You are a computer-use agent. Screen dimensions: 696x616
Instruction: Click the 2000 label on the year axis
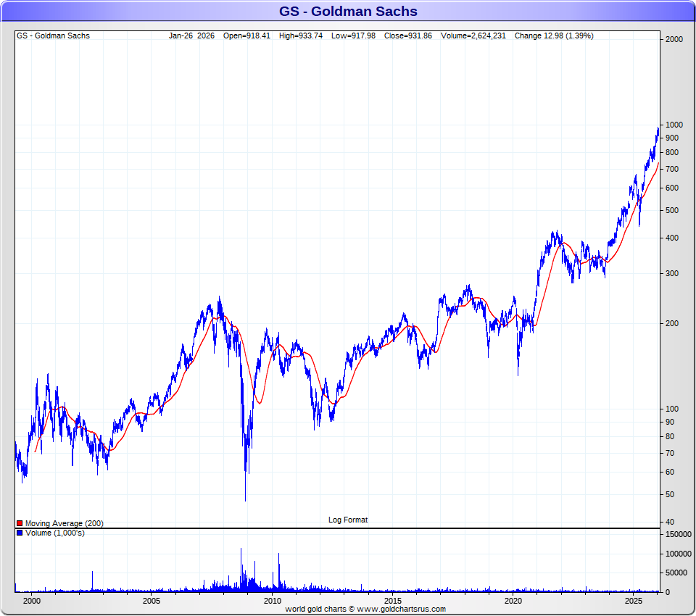(31, 601)
